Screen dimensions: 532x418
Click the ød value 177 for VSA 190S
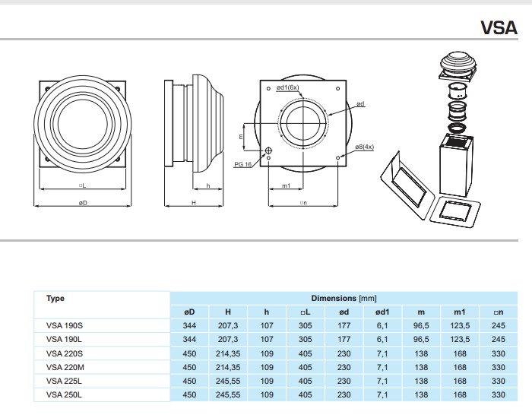[x=344, y=325]
